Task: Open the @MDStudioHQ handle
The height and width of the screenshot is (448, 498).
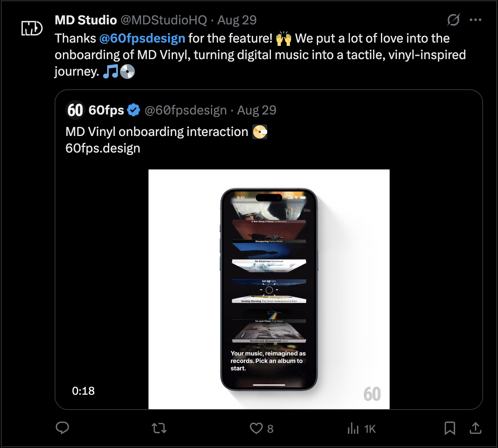Action: pyautogui.click(x=163, y=20)
